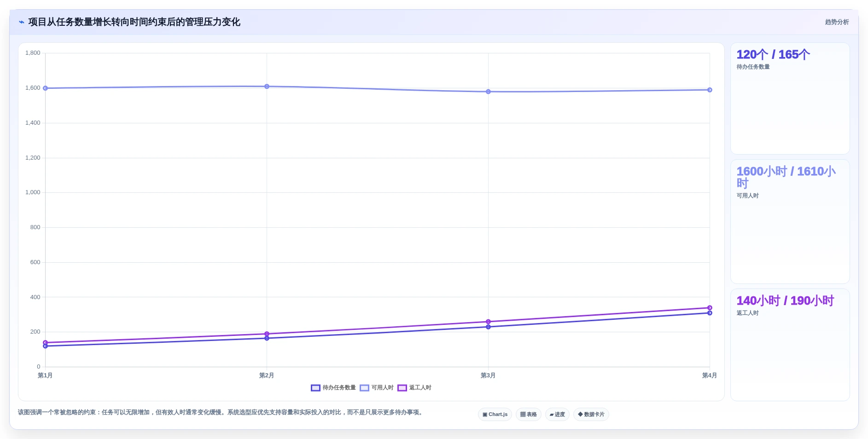The height and width of the screenshot is (439, 868).
Task: Click the 可用人时 data point at 第2月
Action: pos(267,87)
